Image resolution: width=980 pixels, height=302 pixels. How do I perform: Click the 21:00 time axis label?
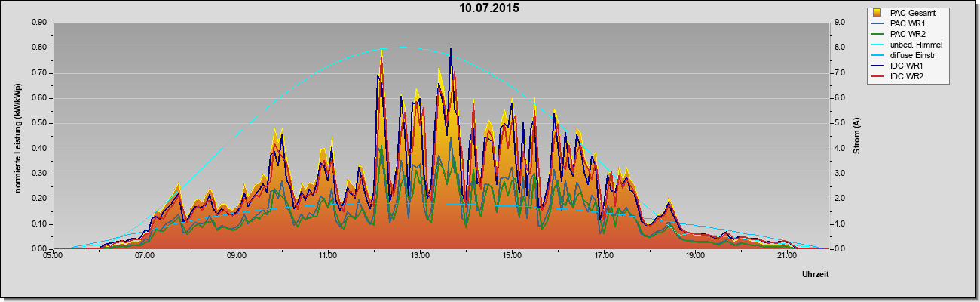[786, 255]
